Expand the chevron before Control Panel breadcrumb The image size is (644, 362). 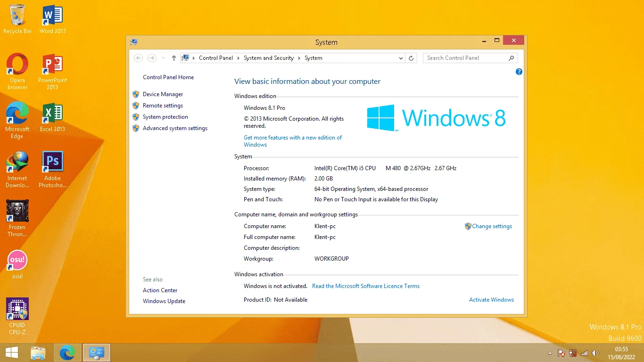[194, 58]
